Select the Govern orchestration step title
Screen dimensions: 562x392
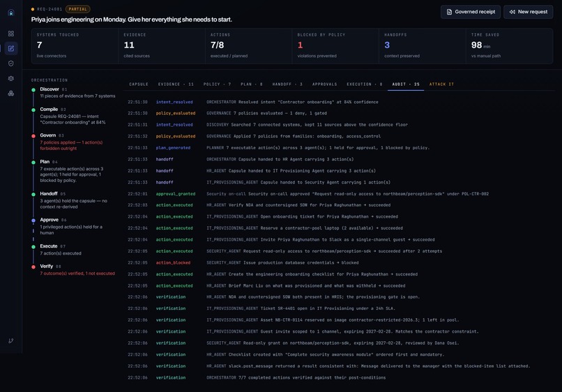click(48, 135)
